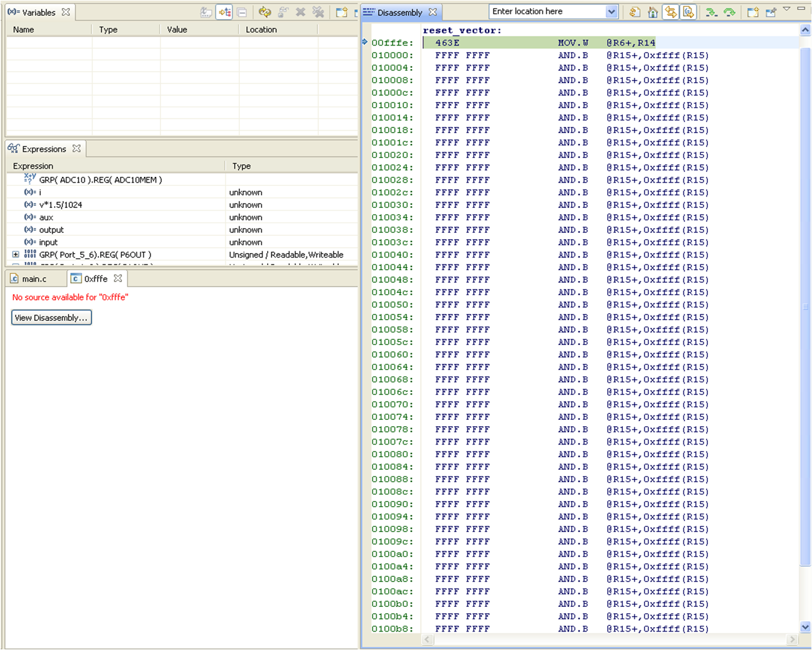Click the Home icon in Disassembly toolbar
This screenshot has width=812, height=650.
[x=653, y=12]
